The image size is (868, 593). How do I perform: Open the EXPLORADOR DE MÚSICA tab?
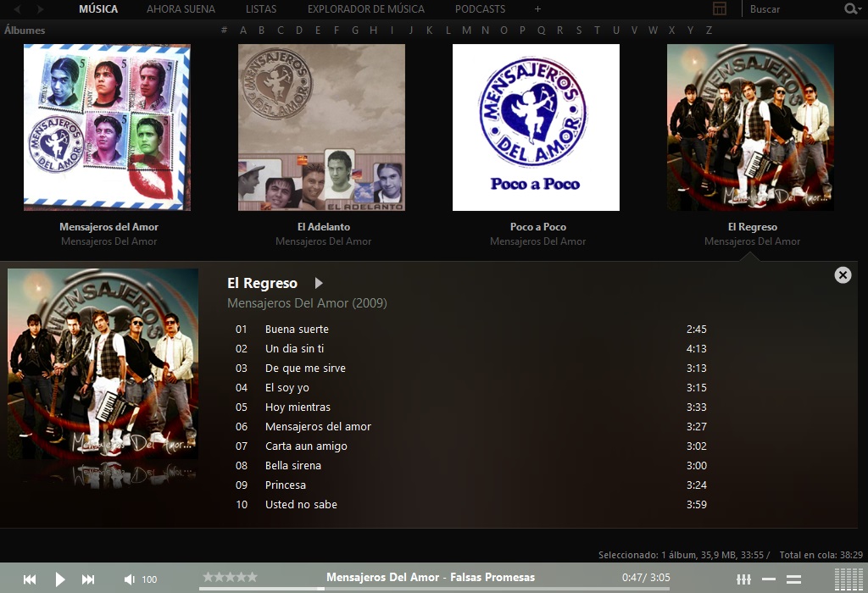click(366, 8)
